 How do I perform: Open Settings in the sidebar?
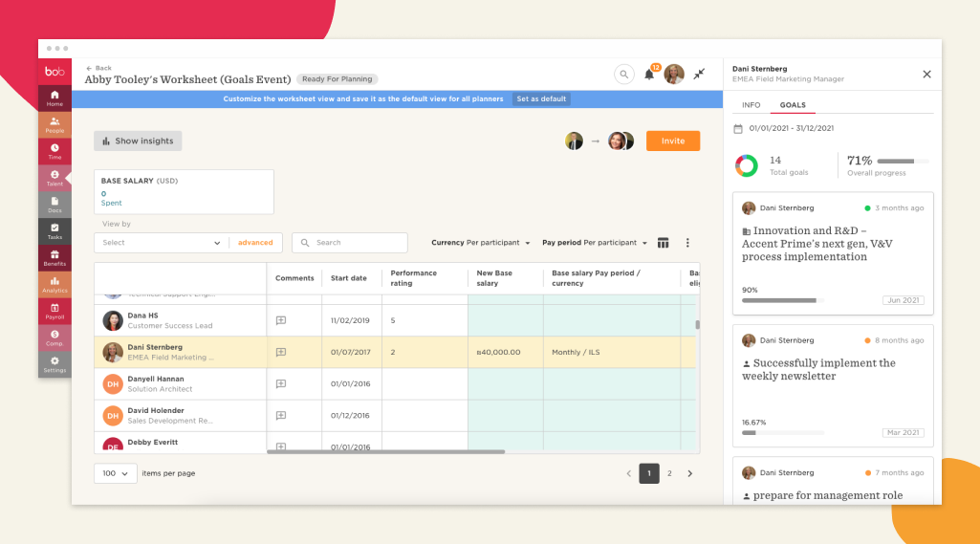tap(54, 364)
